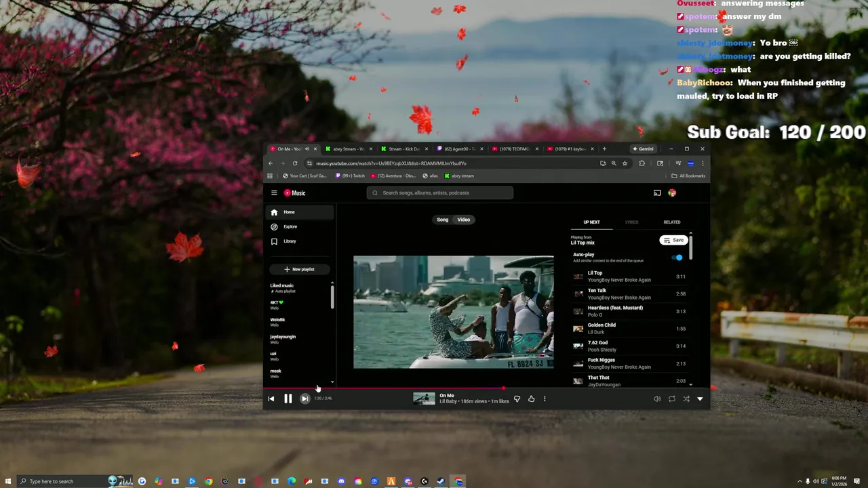Click the browser address bar URL
868x488 pixels.
click(x=391, y=163)
